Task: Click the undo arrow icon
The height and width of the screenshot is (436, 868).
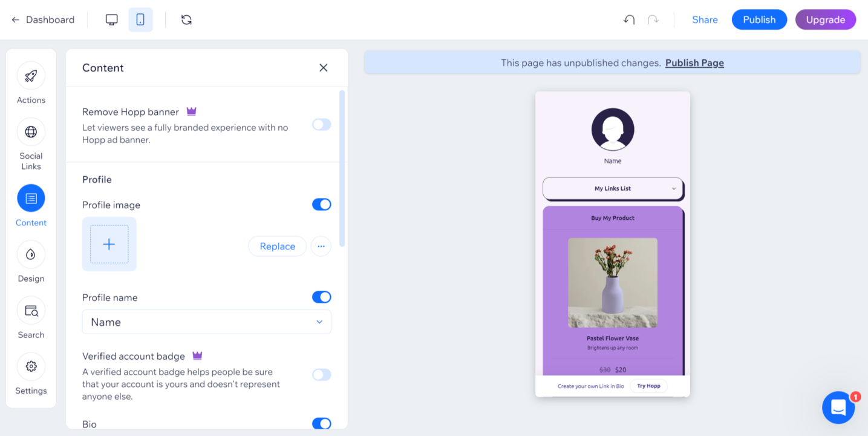Action: (x=629, y=19)
